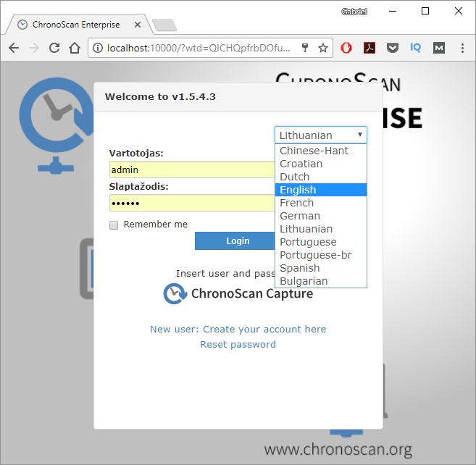Bookmark this page with the star
Image resolution: width=476 pixels, height=465 pixels.
click(323, 48)
